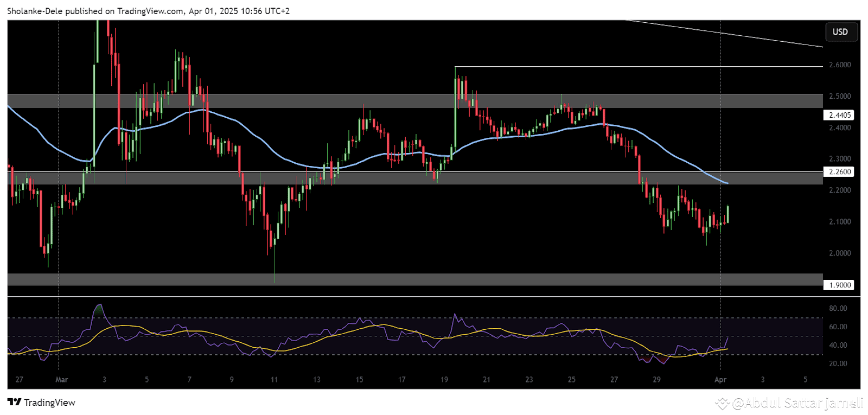Click the Apr date label on time axis

(x=720, y=379)
